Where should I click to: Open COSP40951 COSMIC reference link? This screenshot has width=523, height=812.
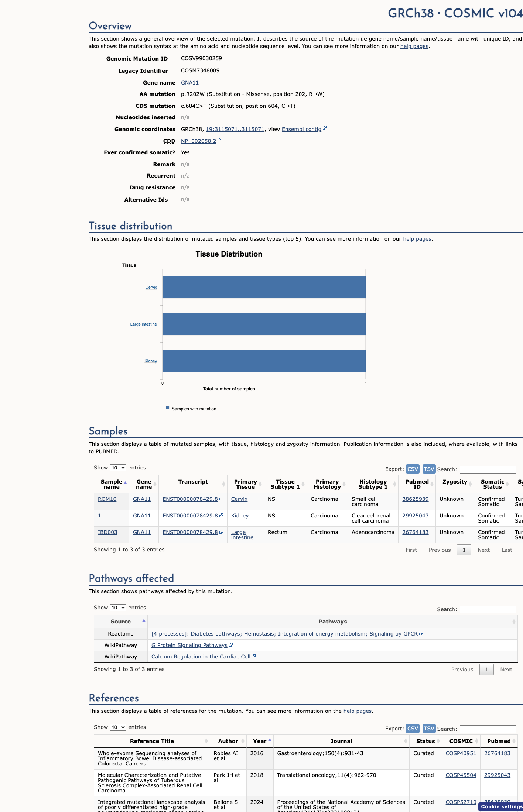coord(461,753)
